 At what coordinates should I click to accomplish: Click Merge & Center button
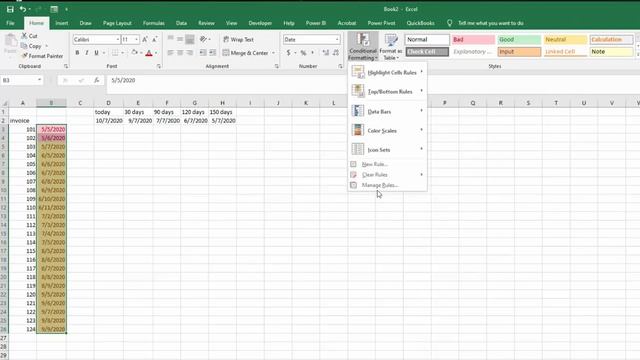[246, 53]
